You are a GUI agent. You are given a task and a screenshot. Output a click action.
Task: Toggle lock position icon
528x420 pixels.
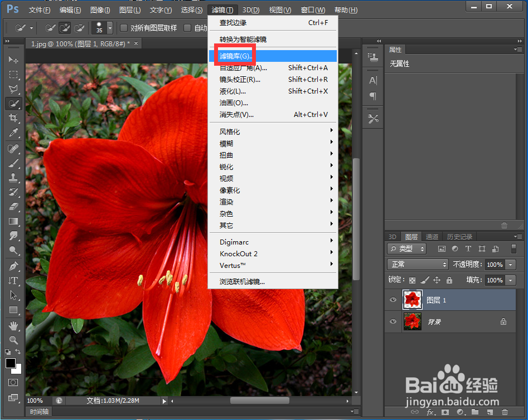coord(437,280)
